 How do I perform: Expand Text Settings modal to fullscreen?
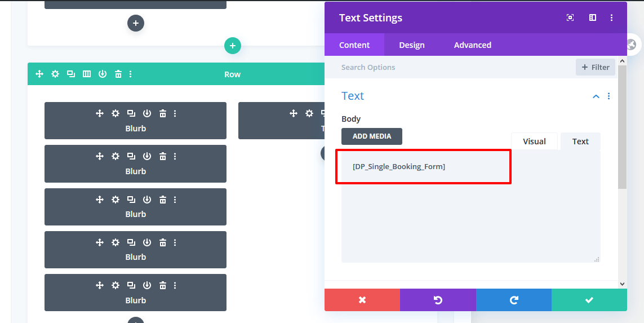570,17
